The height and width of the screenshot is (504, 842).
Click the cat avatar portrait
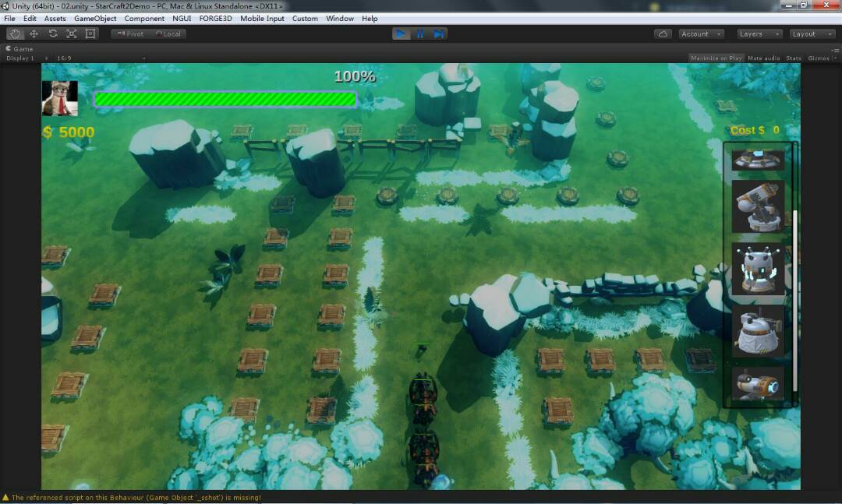59,98
